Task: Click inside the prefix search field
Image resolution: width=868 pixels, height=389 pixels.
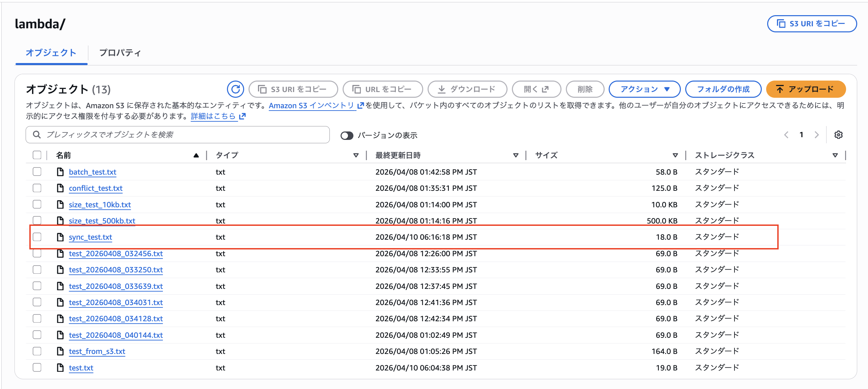Action: (x=169, y=134)
